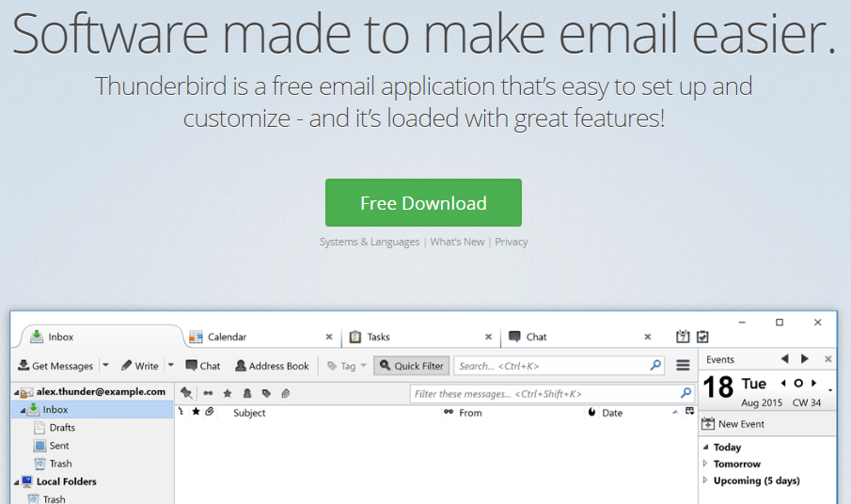Open Write dropdown arrow
851x504 pixels.
(x=170, y=365)
